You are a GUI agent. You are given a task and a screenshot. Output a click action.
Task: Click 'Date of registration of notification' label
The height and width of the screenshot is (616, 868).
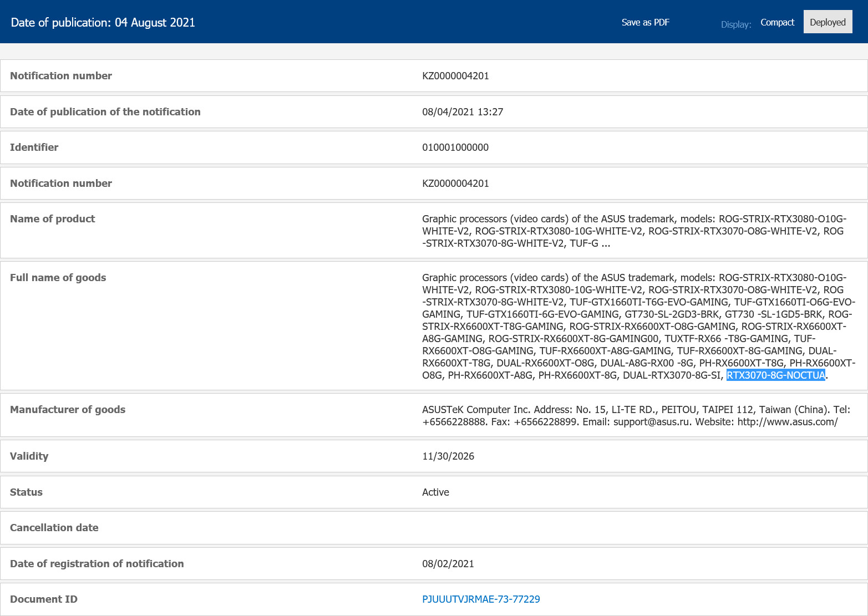pyautogui.click(x=97, y=564)
